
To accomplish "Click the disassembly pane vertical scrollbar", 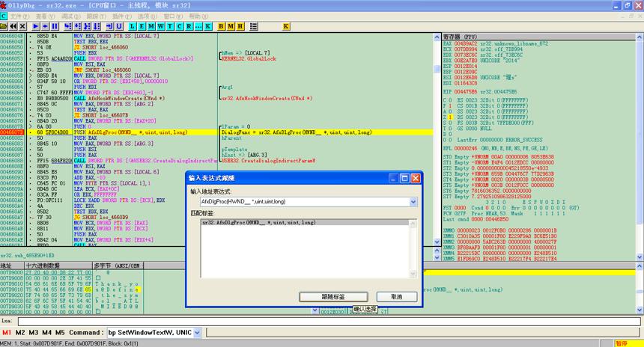I will pyautogui.click(x=437, y=139).
